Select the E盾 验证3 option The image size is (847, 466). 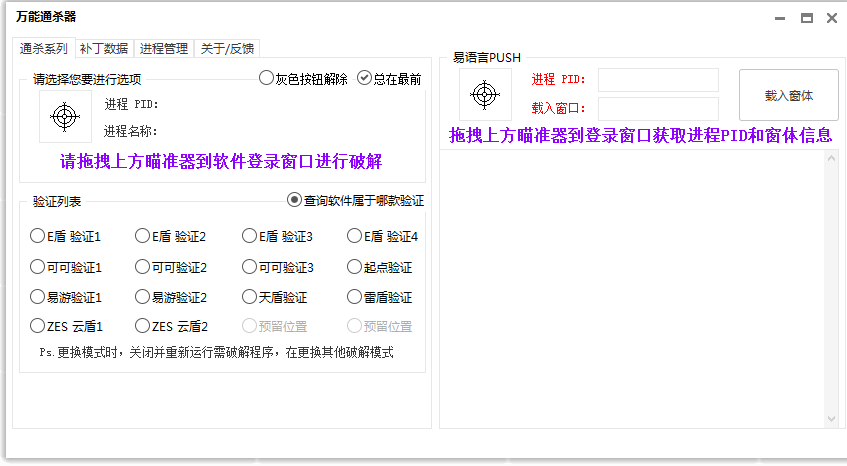pos(277,237)
